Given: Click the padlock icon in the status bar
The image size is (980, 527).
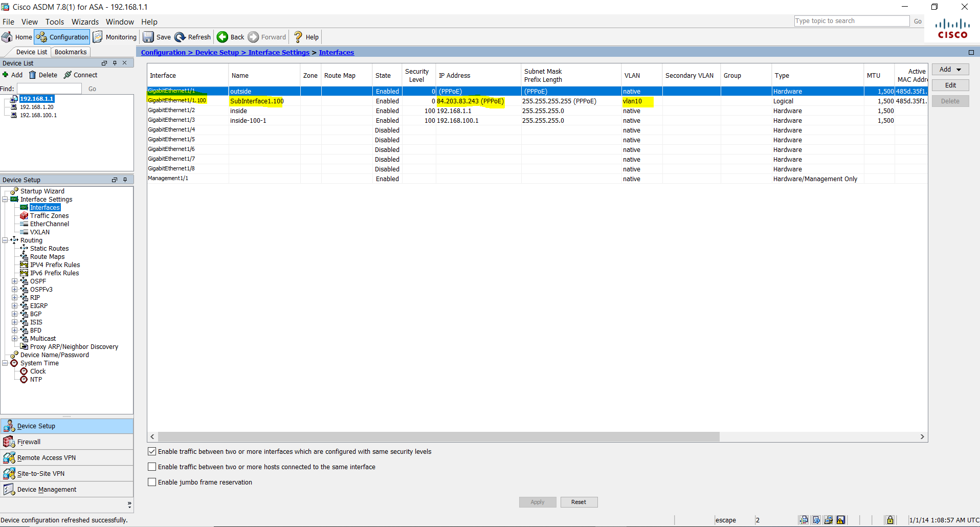Looking at the screenshot, I should [x=890, y=520].
